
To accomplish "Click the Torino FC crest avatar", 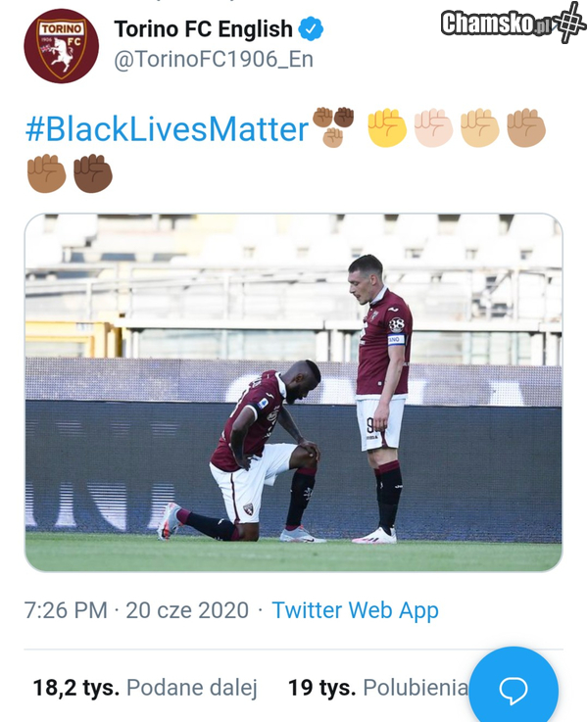I will [61, 46].
